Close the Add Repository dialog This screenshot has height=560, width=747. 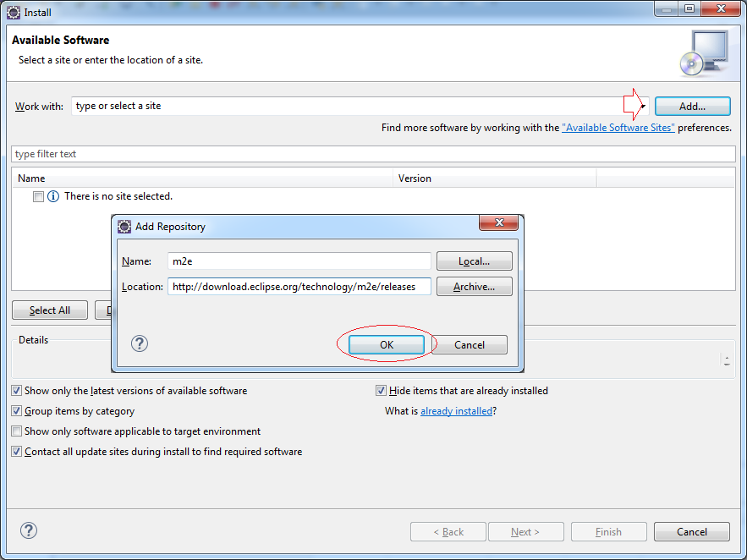pyautogui.click(x=499, y=222)
